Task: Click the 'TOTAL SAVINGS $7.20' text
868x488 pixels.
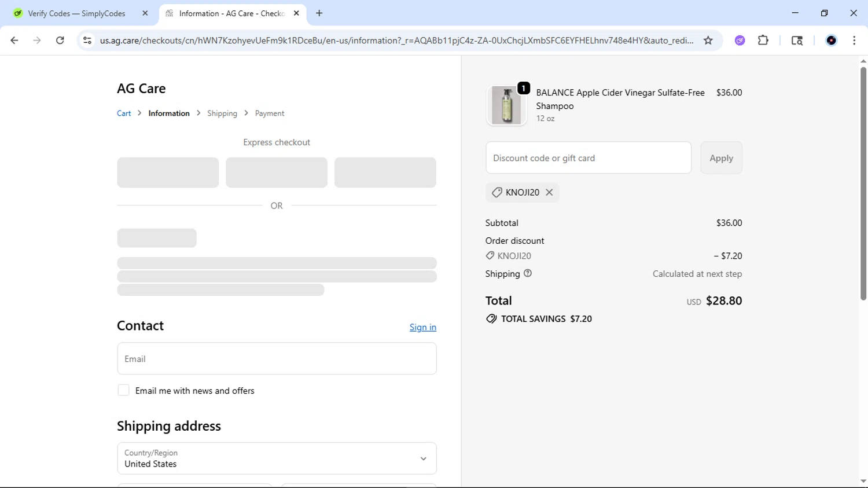Action: (x=546, y=319)
